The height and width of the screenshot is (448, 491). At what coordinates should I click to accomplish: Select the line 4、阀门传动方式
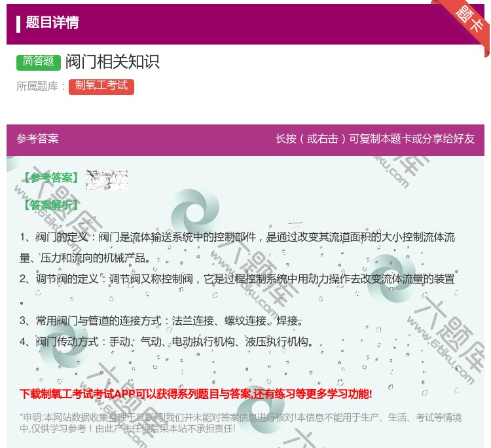click(x=166, y=341)
